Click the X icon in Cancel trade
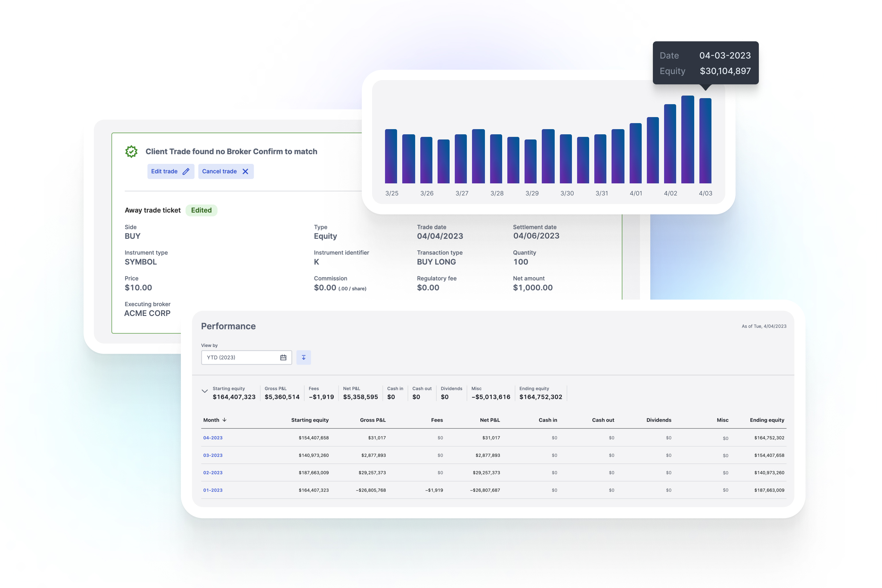Image resolution: width=882 pixels, height=588 pixels. coord(245,172)
